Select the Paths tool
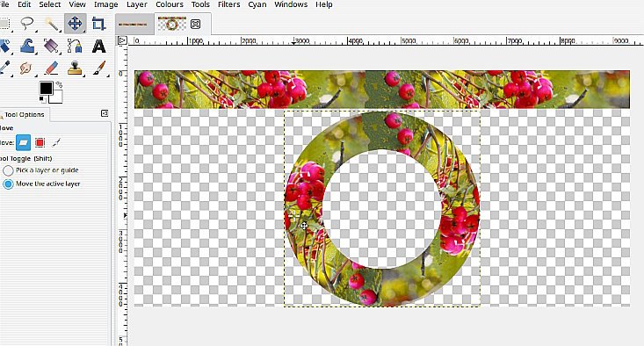 click(75, 46)
